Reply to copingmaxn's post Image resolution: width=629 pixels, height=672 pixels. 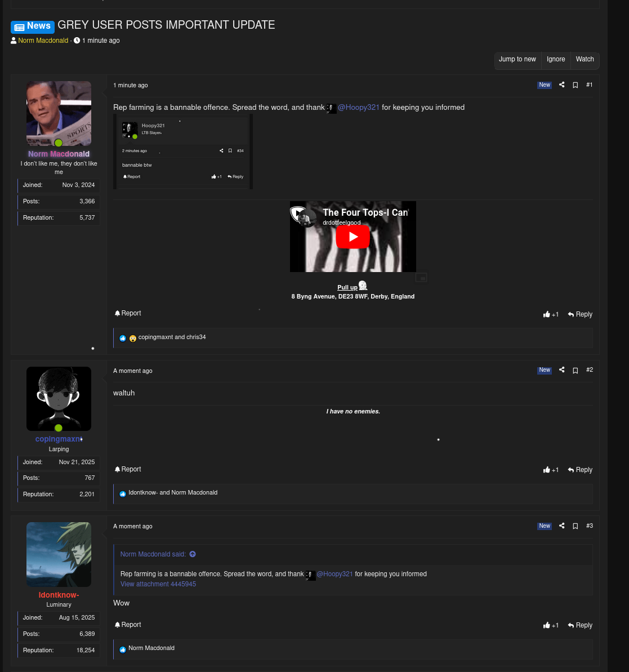click(580, 469)
